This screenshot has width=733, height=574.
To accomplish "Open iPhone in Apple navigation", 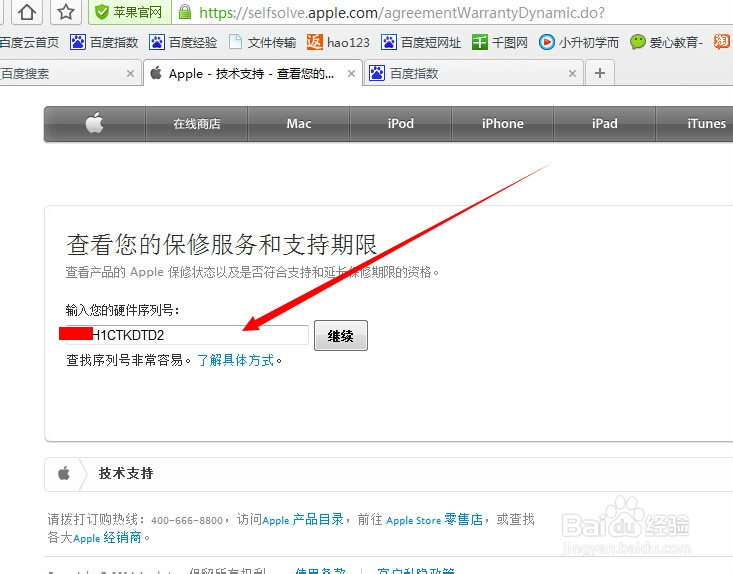I will tap(503, 123).
